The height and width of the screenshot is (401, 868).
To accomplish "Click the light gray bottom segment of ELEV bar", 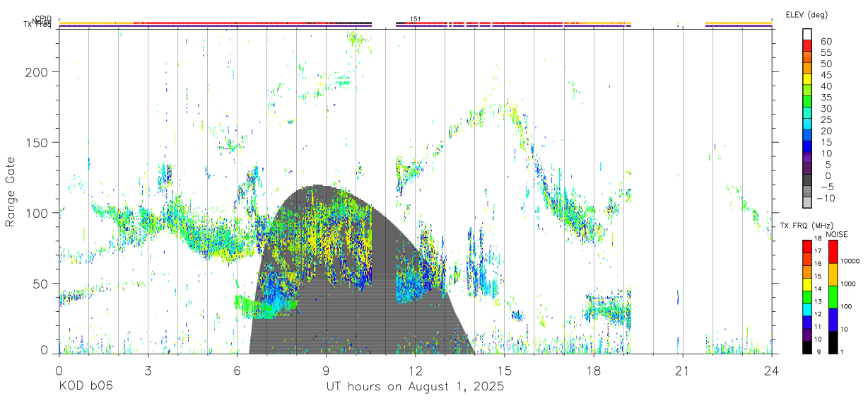I will pos(807,202).
